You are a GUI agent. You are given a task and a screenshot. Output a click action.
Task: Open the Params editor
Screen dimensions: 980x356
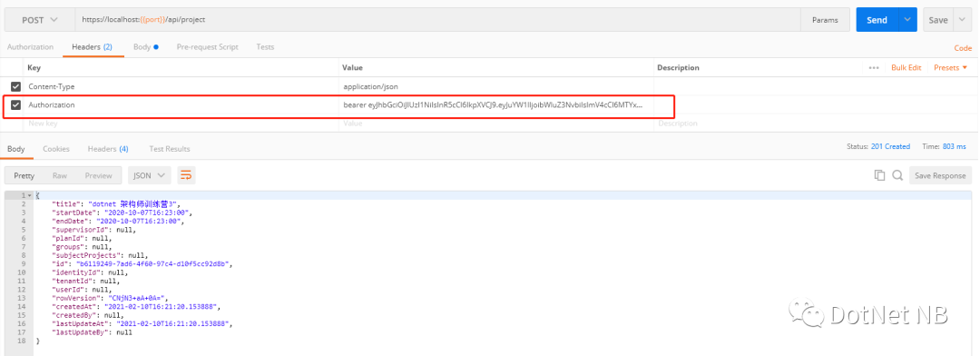(825, 20)
